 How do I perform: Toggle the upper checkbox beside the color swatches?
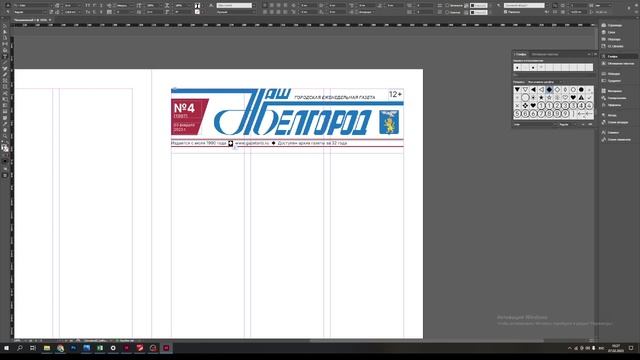[447, 5]
